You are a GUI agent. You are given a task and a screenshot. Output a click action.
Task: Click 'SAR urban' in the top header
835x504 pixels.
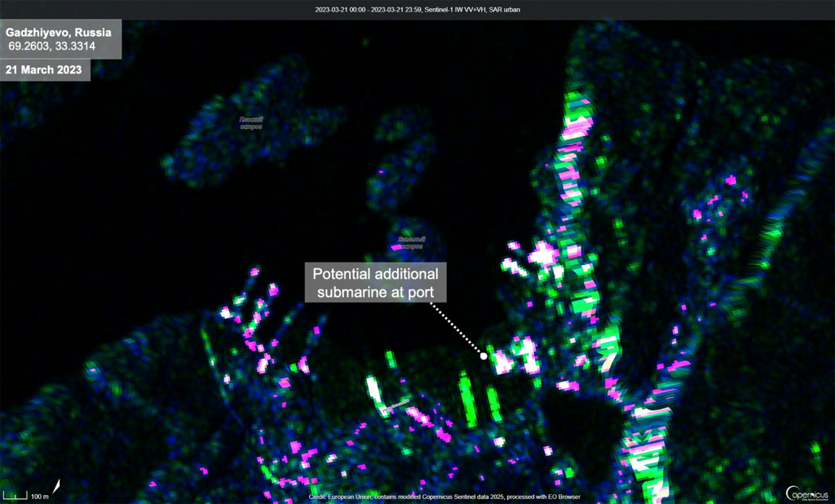pyautogui.click(x=503, y=10)
